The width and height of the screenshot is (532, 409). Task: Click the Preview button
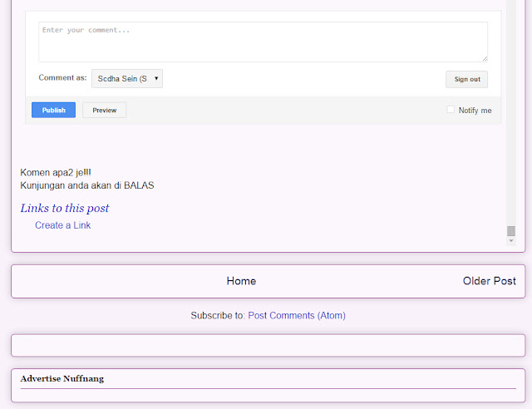coord(105,110)
